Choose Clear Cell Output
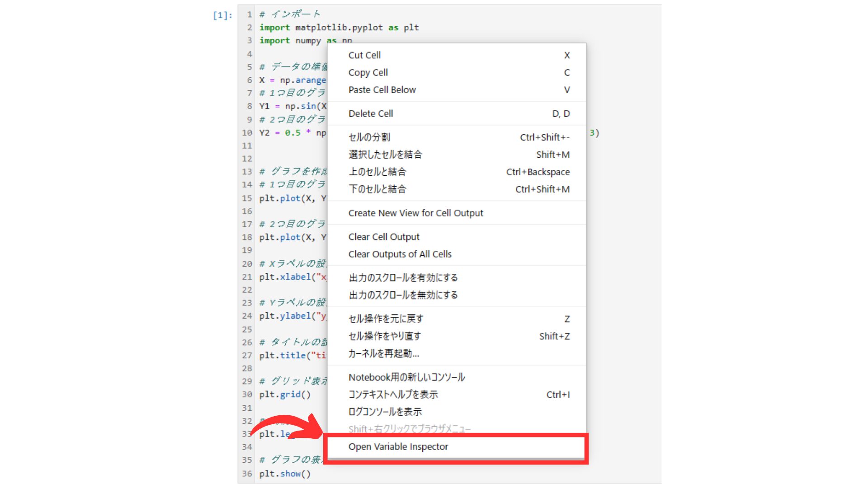Image resolution: width=868 pixels, height=488 pixels. pyautogui.click(x=383, y=236)
